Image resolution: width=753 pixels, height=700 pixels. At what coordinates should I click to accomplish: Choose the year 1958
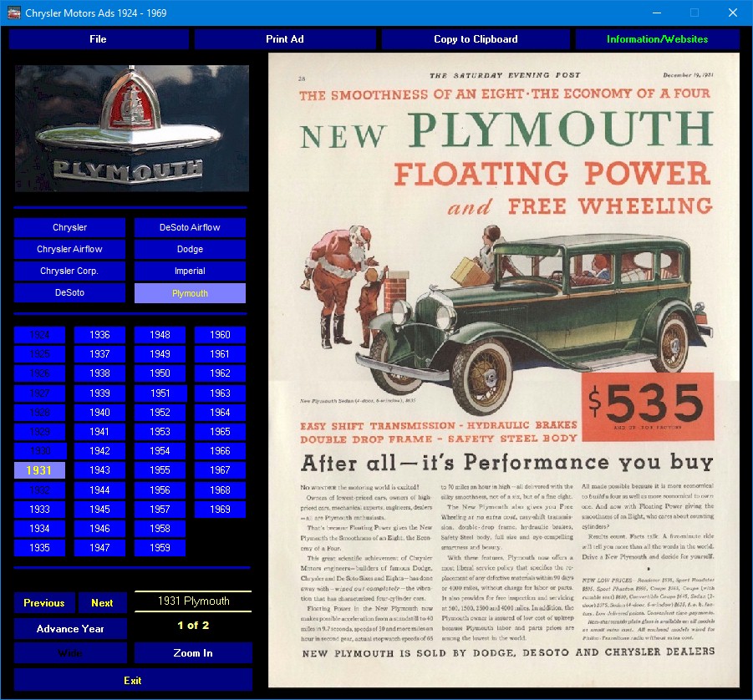160,529
